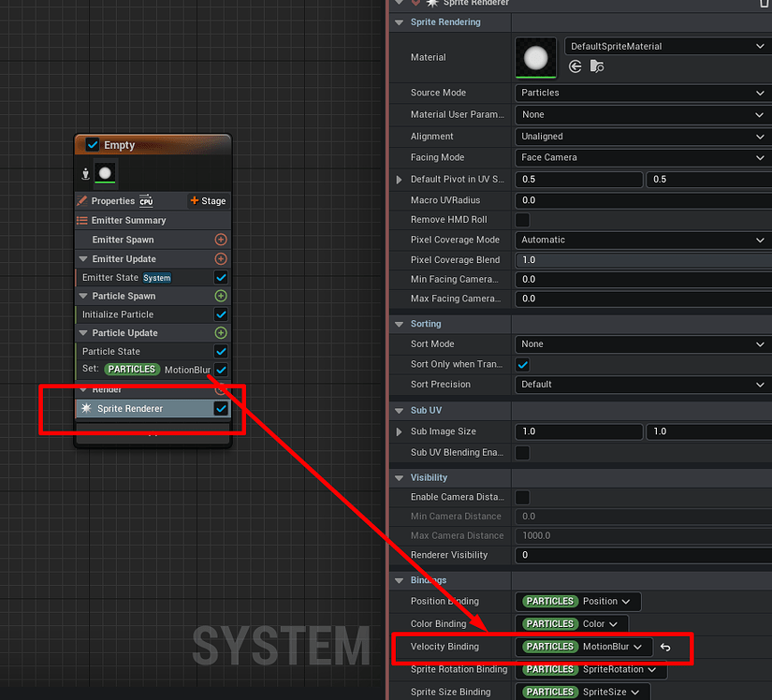Open the Facing Mode dropdown
Image resolution: width=772 pixels, height=700 pixels.
coord(642,158)
